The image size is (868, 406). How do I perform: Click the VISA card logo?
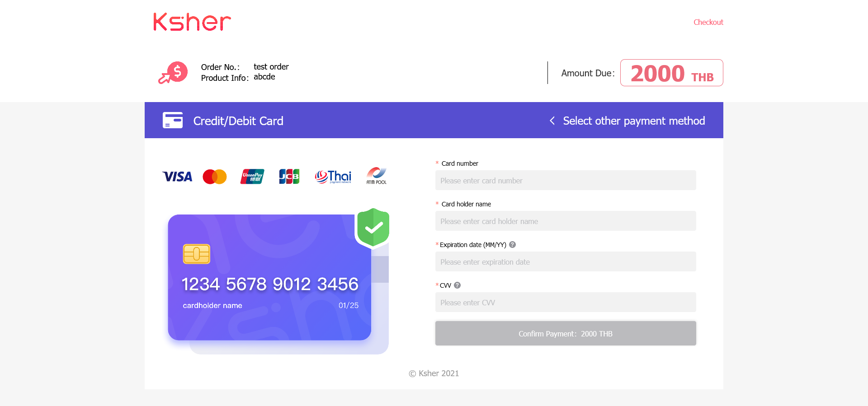177,177
